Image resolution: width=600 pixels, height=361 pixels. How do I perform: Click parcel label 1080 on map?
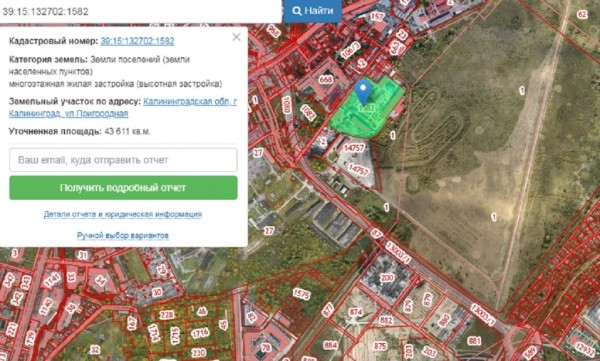coord(285,105)
